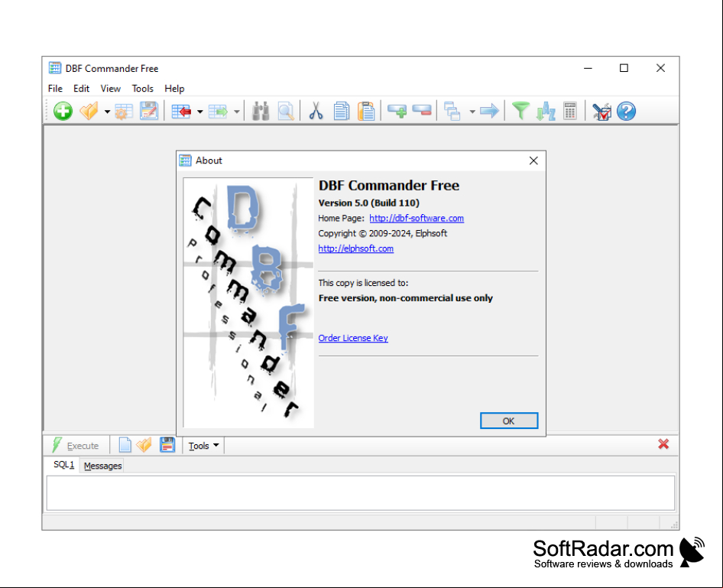This screenshot has width=723, height=588.
Task: Click the green funnel Filter icon
Action: coord(520,111)
